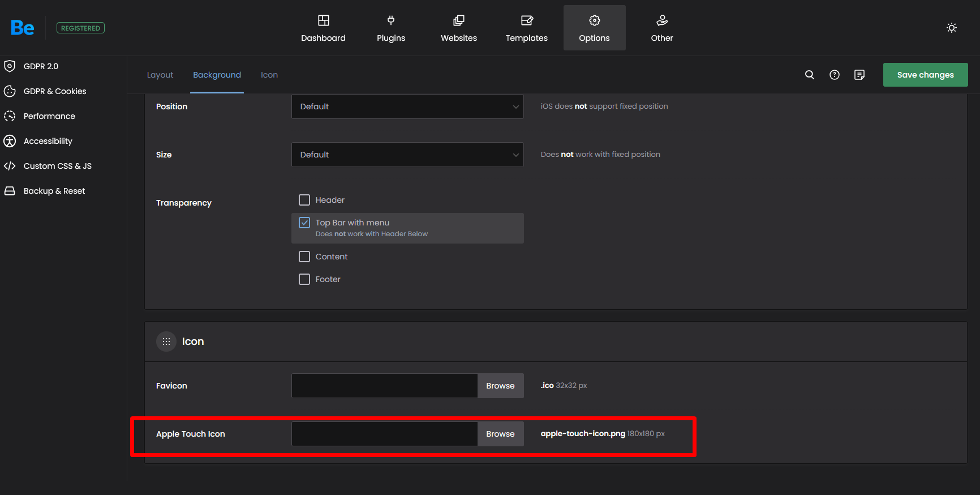Enable Header transparency checkbox
This screenshot has height=495, width=980.
[304, 200]
